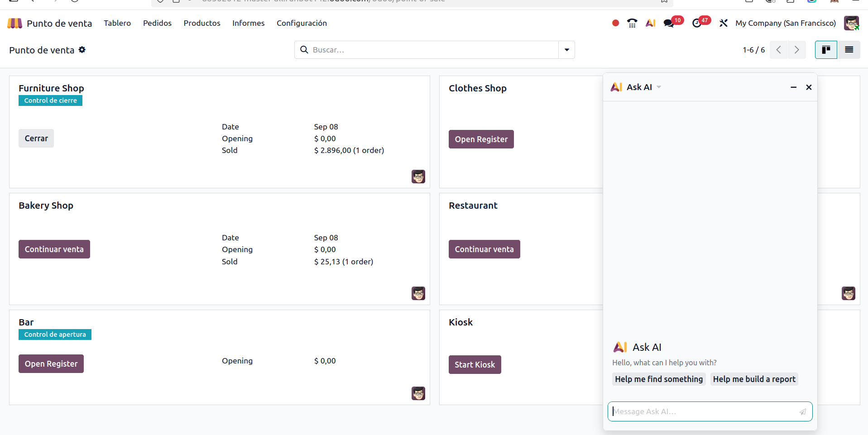Click the Punto de venta app logo icon
Viewport: 868px width, 435px height.
pos(14,23)
